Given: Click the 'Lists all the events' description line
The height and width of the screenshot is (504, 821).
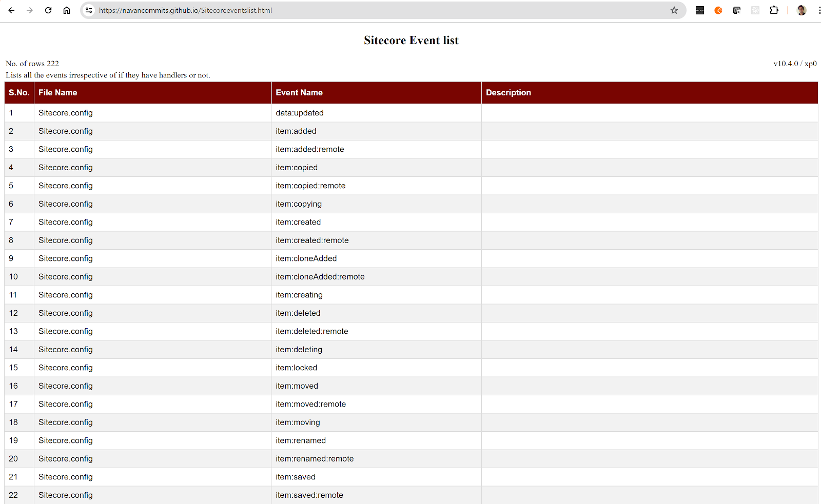Looking at the screenshot, I should pyautogui.click(x=108, y=75).
